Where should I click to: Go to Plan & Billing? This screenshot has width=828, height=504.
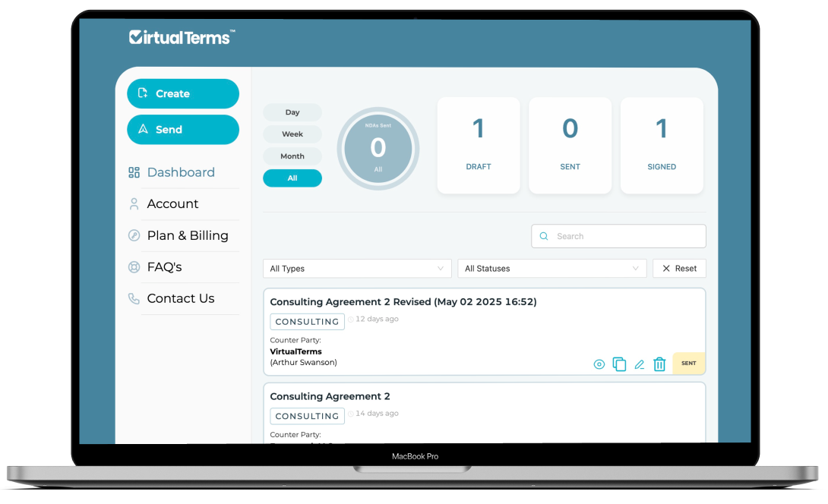(x=187, y=235)
